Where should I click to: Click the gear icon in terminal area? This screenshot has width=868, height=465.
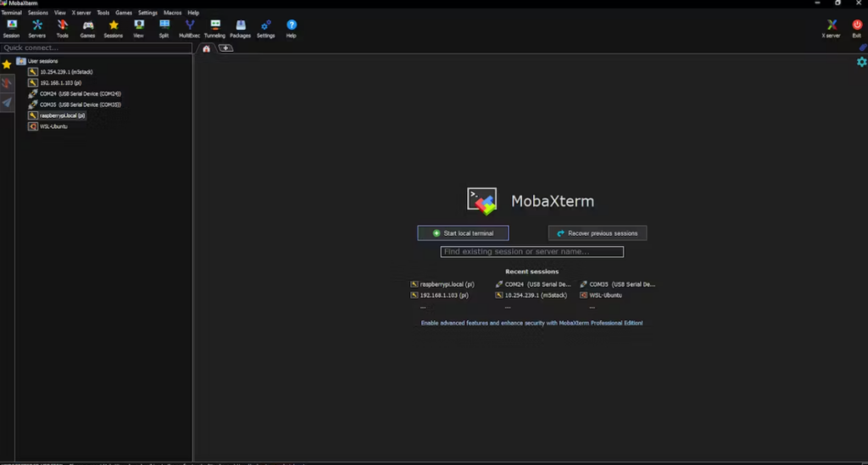coord(861,62)
